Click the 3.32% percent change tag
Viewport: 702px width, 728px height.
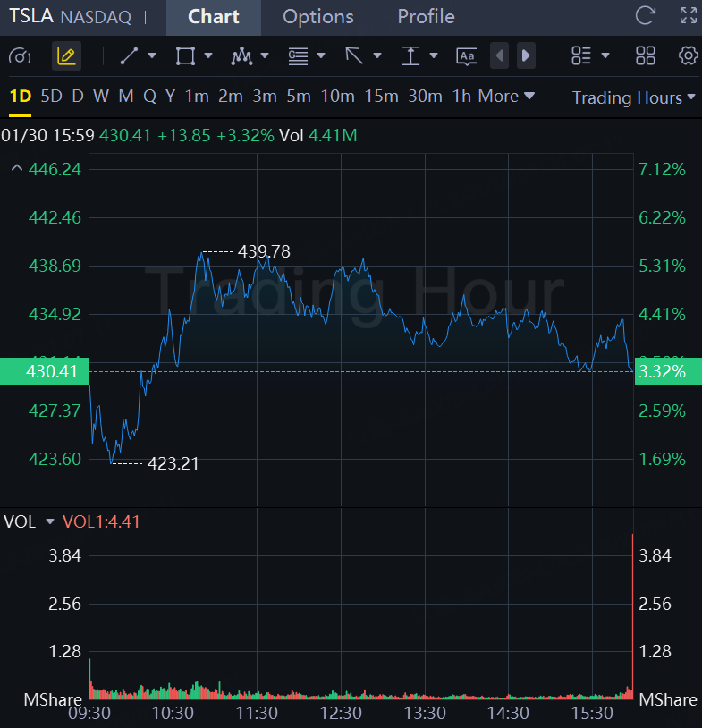click(668, 371)
